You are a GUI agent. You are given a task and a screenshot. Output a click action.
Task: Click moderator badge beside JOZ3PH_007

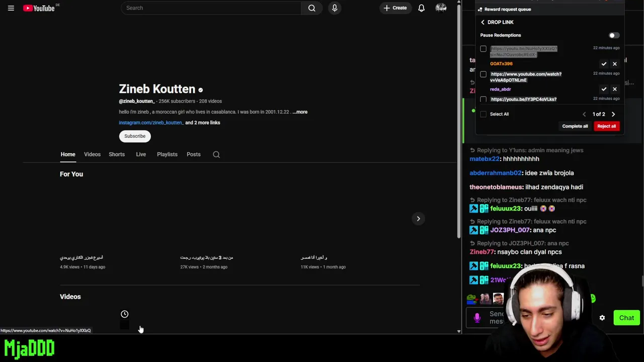474,230
